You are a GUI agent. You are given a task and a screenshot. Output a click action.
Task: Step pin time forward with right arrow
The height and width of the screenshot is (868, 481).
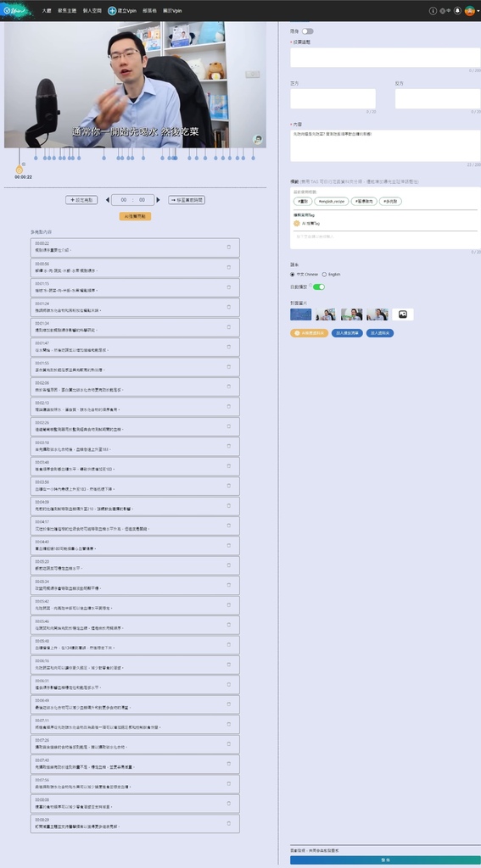tap(158, 200)
